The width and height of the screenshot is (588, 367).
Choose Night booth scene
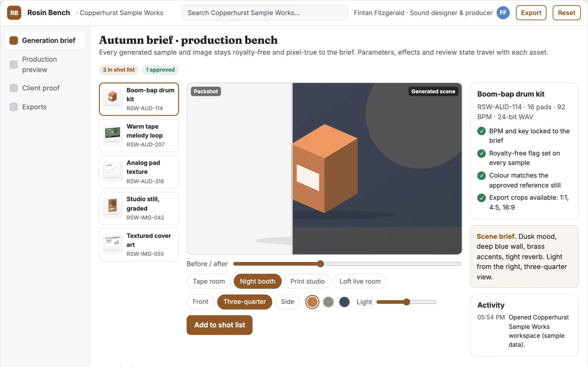(258, 281)
